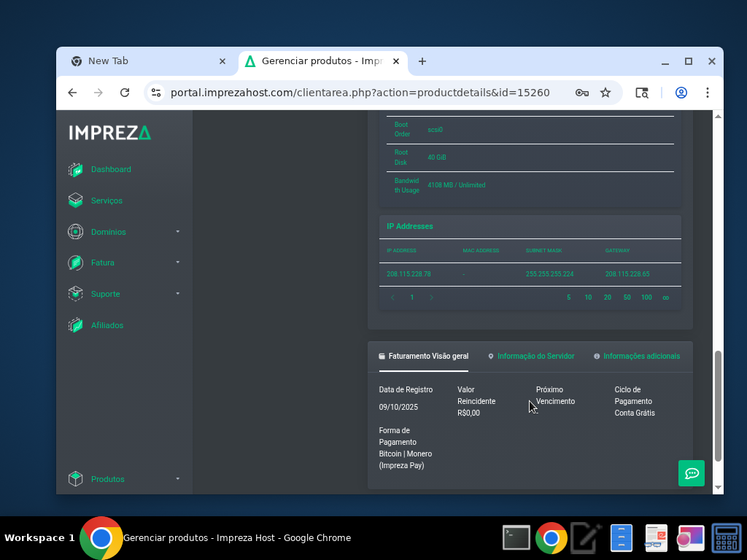Open Chrome three-dot menu
Viewport: 747px width, 560px height.
(x=708, y=93)
